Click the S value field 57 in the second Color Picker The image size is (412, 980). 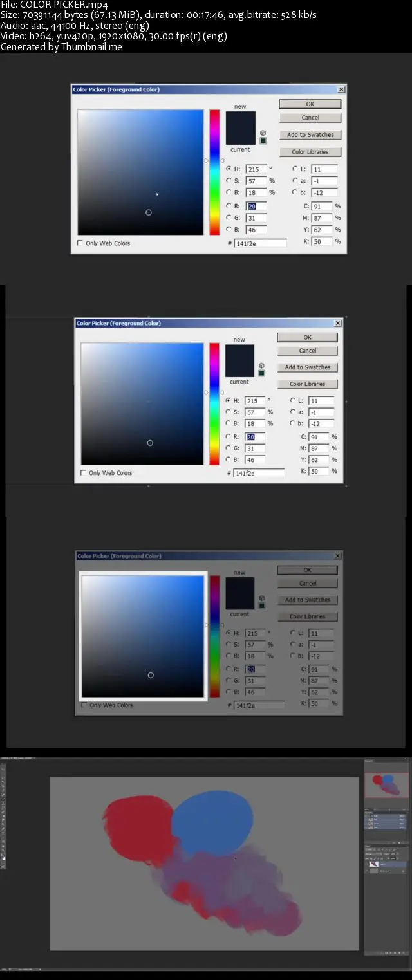pos(254,412)
